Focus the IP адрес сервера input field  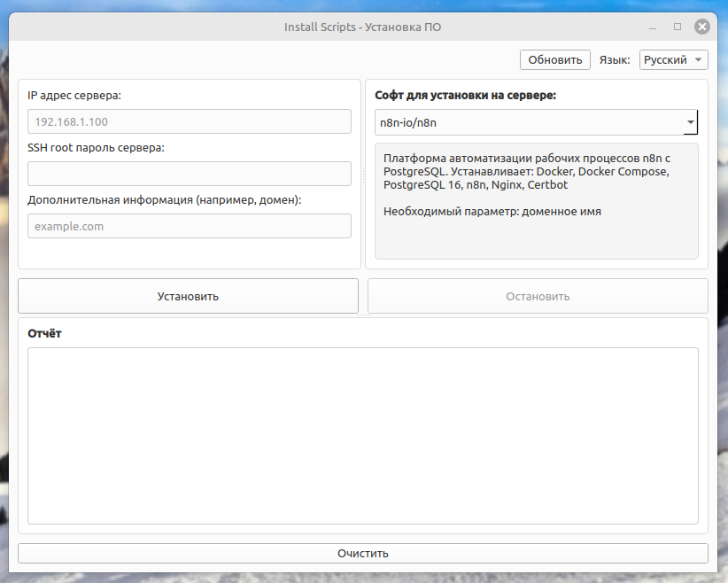tap(189, 121)
